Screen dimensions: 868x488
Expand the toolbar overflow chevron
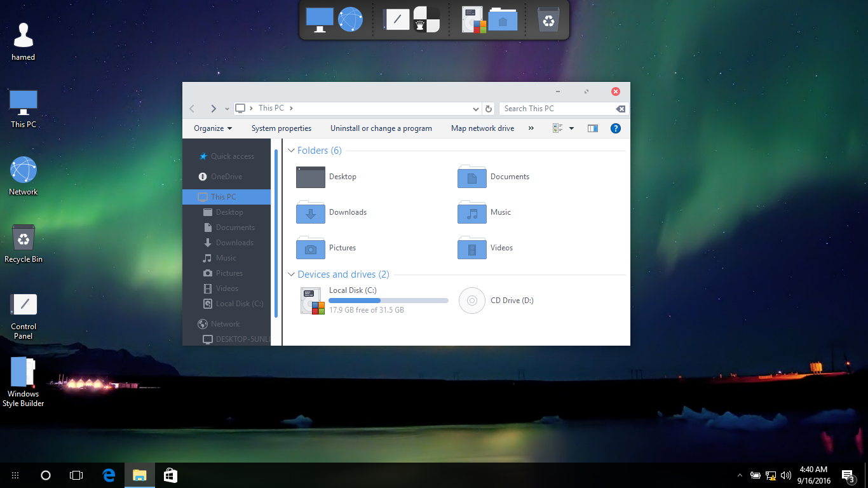tap(531, 128)
